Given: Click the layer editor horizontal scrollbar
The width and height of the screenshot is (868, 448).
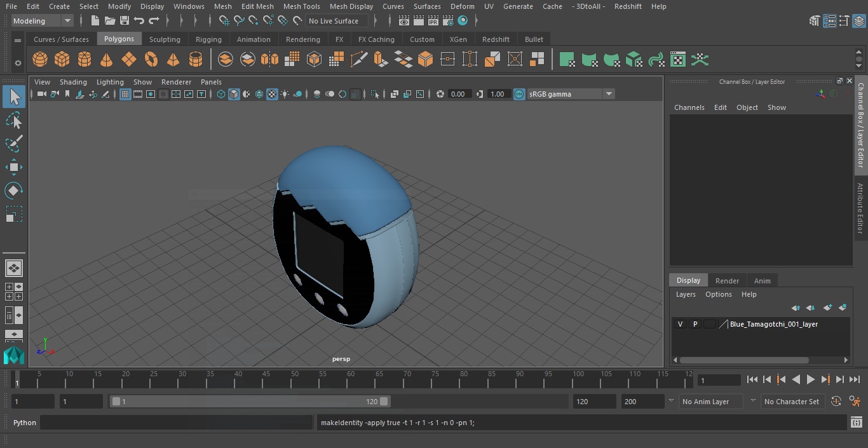Looking at the screenshot, I should [744, 360].
